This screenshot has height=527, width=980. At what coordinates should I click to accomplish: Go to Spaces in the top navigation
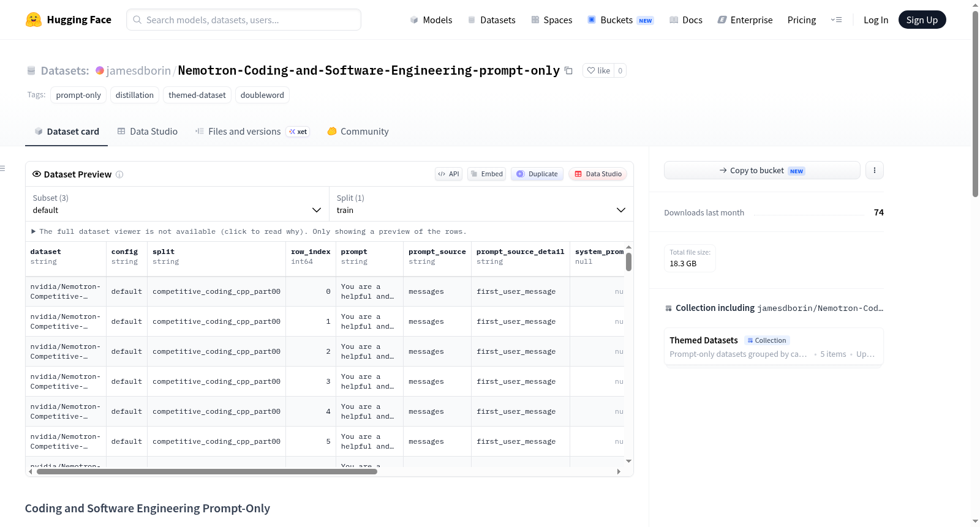pyautogui.click(x=552, y=20)
